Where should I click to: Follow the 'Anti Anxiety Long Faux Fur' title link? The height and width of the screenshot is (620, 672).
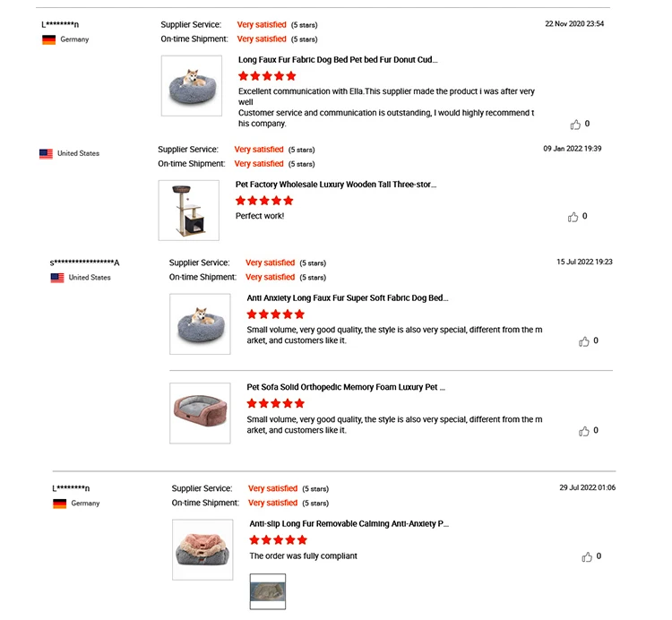click(x=348, y=297)
